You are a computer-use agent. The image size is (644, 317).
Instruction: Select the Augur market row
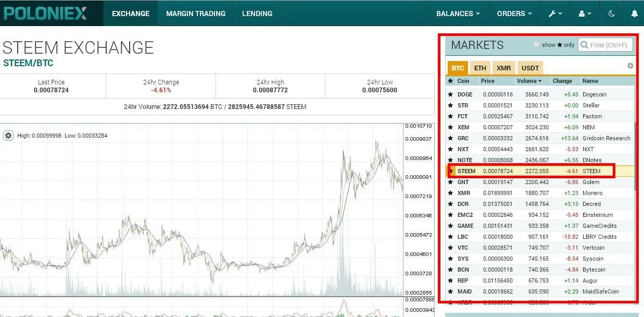[540, 281]
